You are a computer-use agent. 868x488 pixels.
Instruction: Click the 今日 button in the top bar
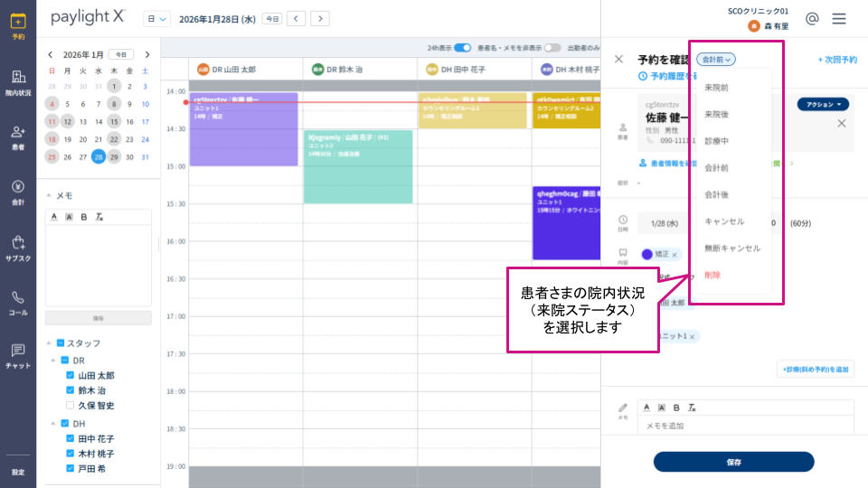click(272, 19)
